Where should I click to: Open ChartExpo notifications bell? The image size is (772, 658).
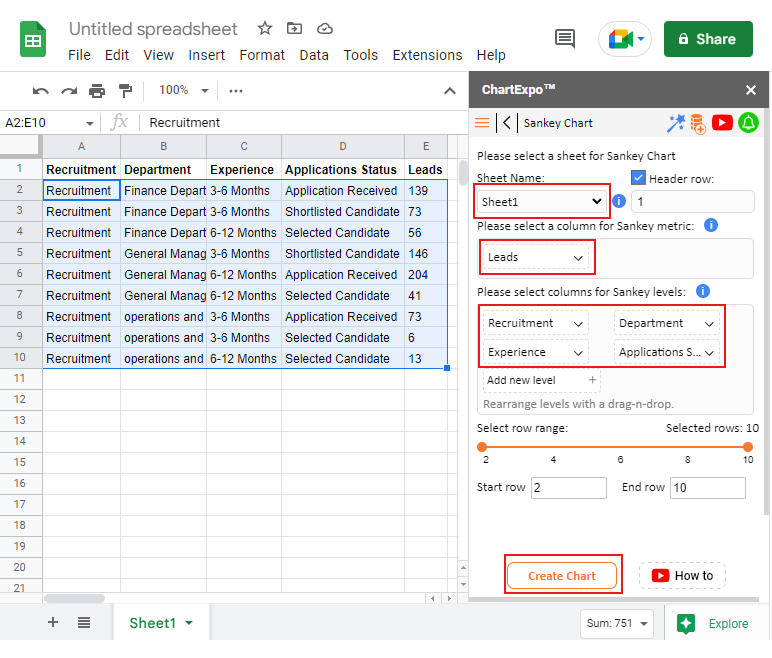click(x=748, y=123)
